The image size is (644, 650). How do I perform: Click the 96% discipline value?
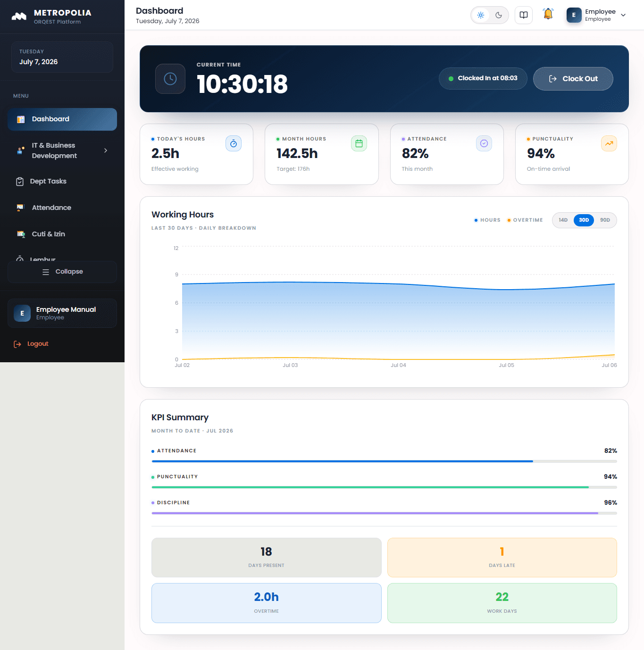(611, 503)
